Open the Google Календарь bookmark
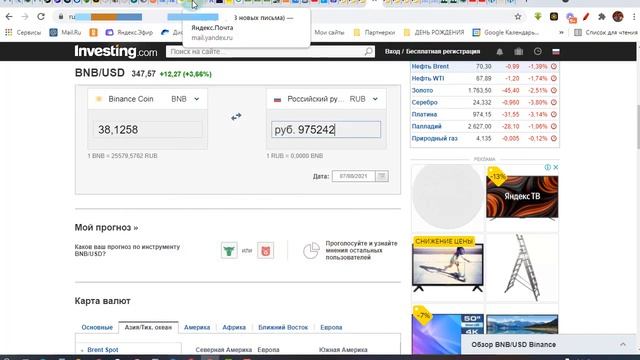 click(x=506, y=32)
